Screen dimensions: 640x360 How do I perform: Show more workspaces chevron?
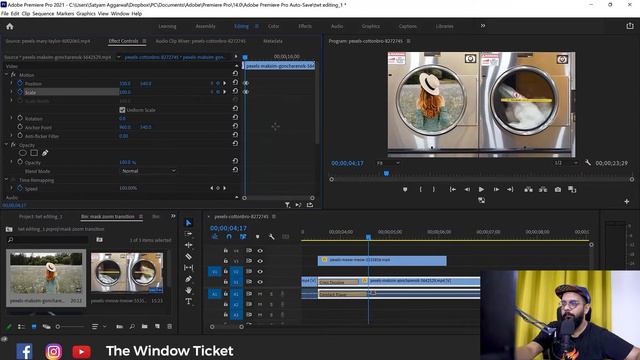point(483,26)
